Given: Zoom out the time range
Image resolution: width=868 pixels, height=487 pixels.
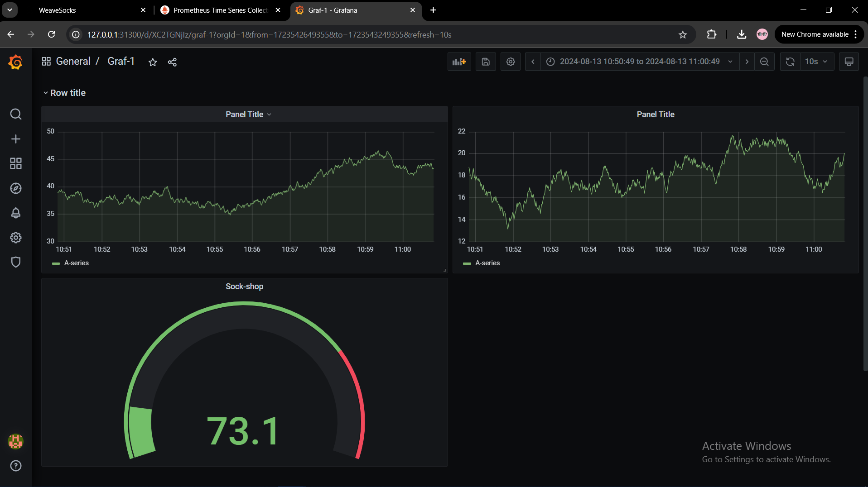Looking at the screenshot, I should pyautogui.click(x=764, y=62).
